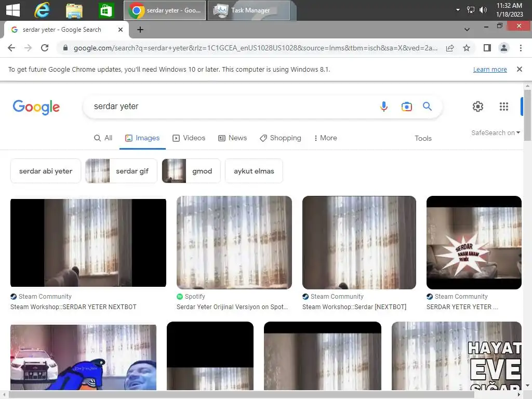Toggle the Chrome side panel icon
The image size is (532, 399).
coord(487,48)
